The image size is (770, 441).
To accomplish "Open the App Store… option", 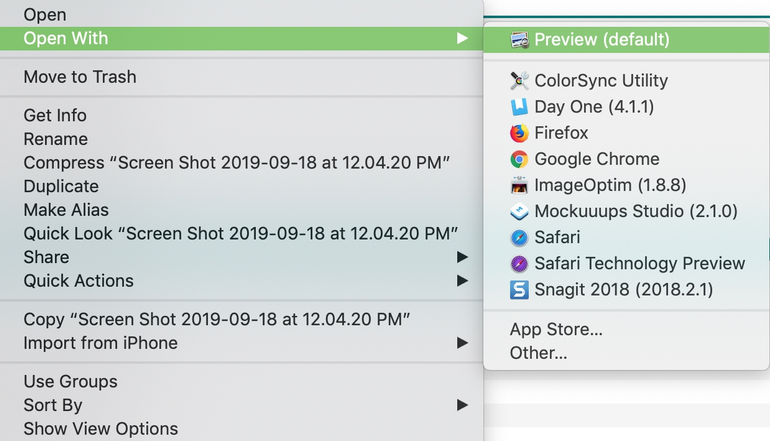I will (x=556, y=329).
